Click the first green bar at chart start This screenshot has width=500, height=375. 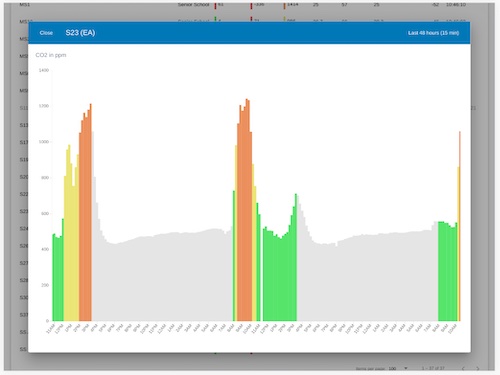click(x=54, y=277)
